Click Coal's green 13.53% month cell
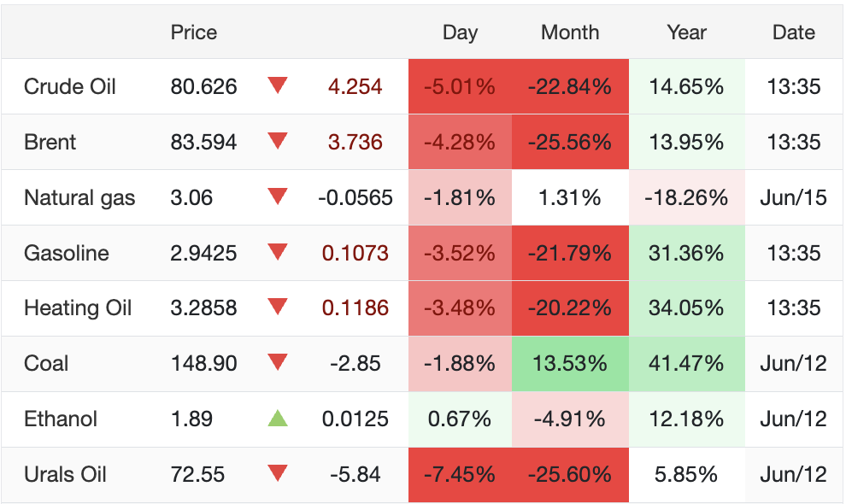846x504 pixels. pyautogui.click(x=570, y=364)
